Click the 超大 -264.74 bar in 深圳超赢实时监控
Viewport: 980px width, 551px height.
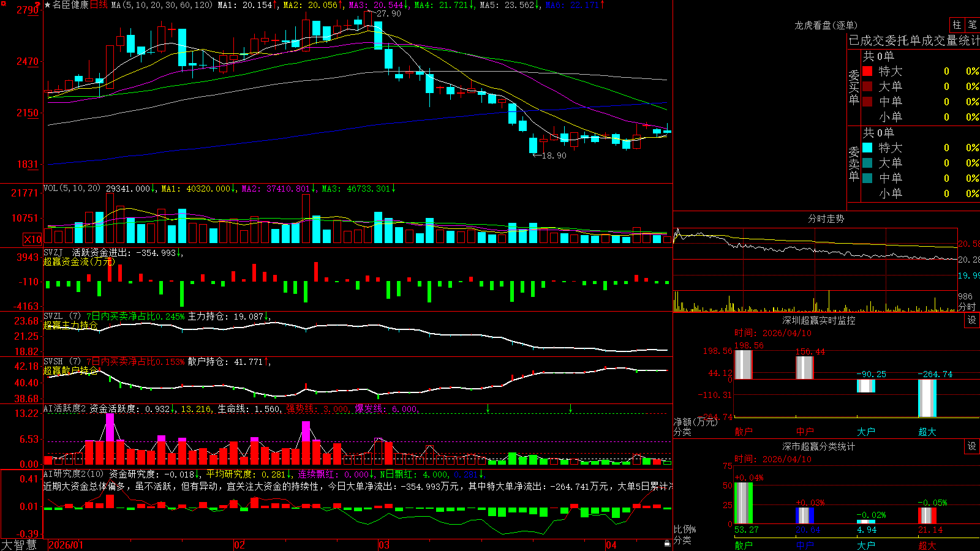coord(927,399)
